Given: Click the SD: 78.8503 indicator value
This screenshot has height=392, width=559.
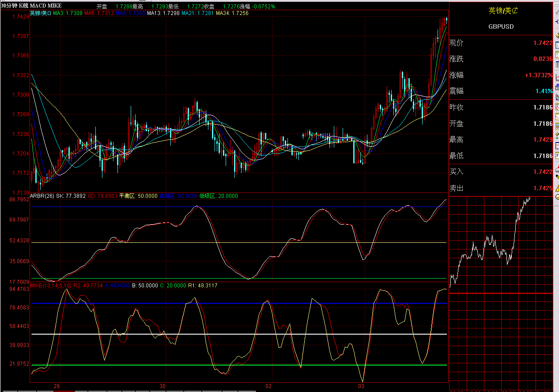Looking at the screenshot, I should pos(102,196).
